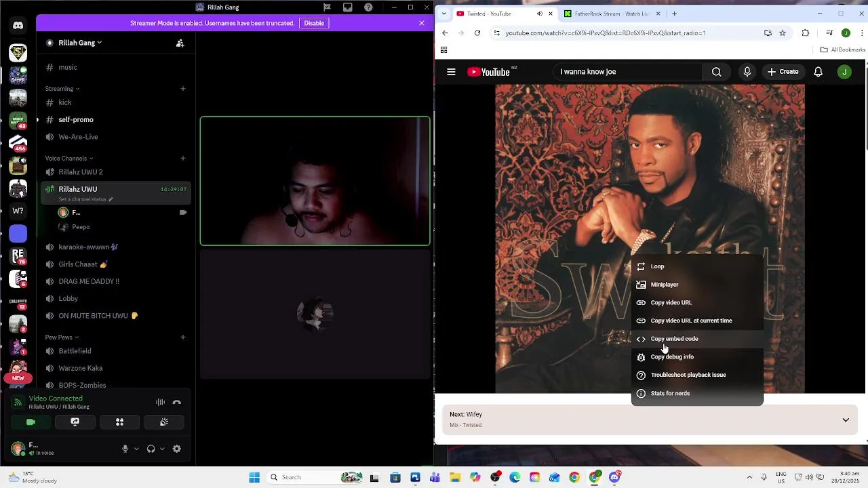Disable Streamer Mode via the Disable button
The image size is (868, 488).
314,23
